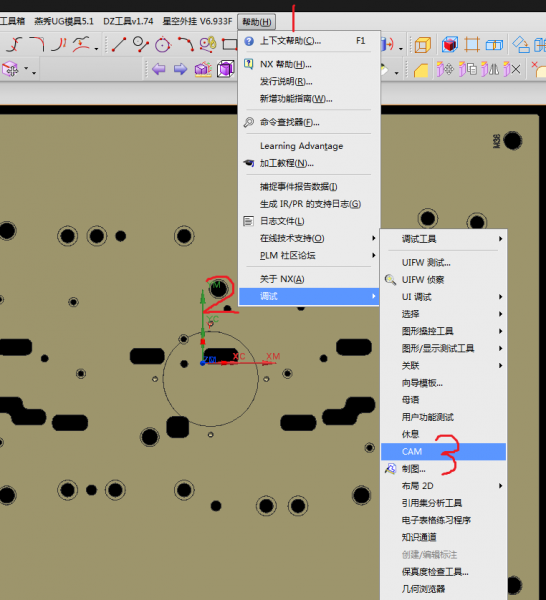Click the orange framed square icon

click(472, 44)
